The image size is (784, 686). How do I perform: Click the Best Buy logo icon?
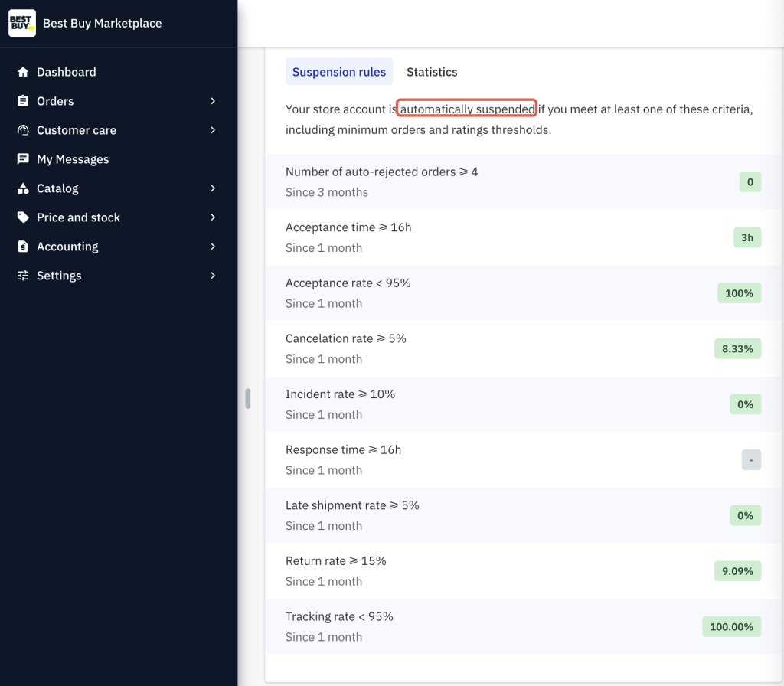click(x=22, y=23)
